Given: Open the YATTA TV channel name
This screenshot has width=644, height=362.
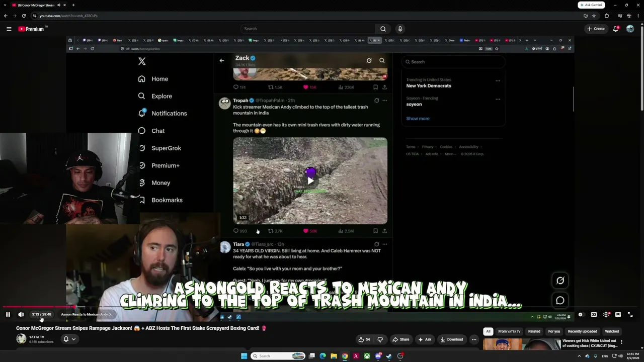Looking at the screenshot, I should click(x=37, y=337).
